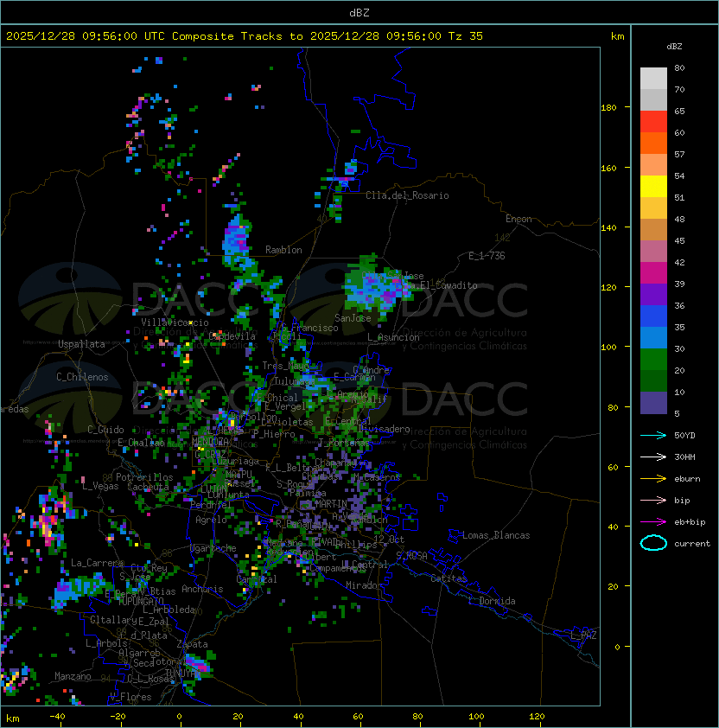The height and width of the screenshot is (728, 719).
Task: Select the gray 65-70 dBZ swatch
Action: tap(653, 99)
